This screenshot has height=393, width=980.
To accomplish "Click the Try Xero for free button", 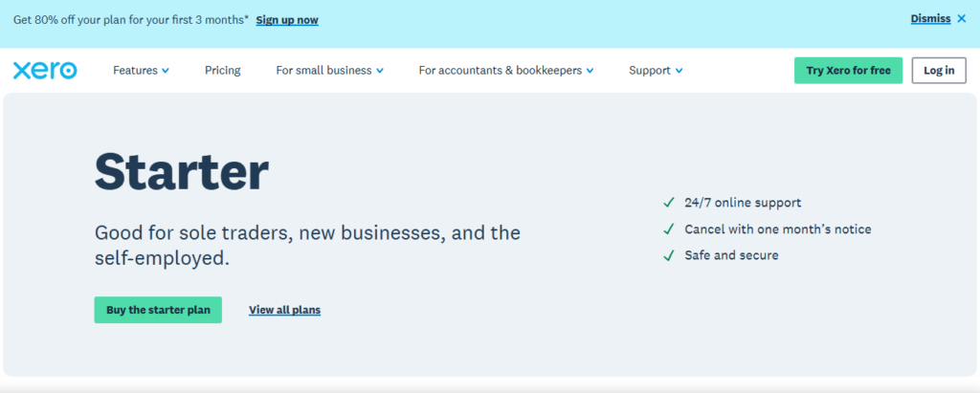I will click(848, 71).
